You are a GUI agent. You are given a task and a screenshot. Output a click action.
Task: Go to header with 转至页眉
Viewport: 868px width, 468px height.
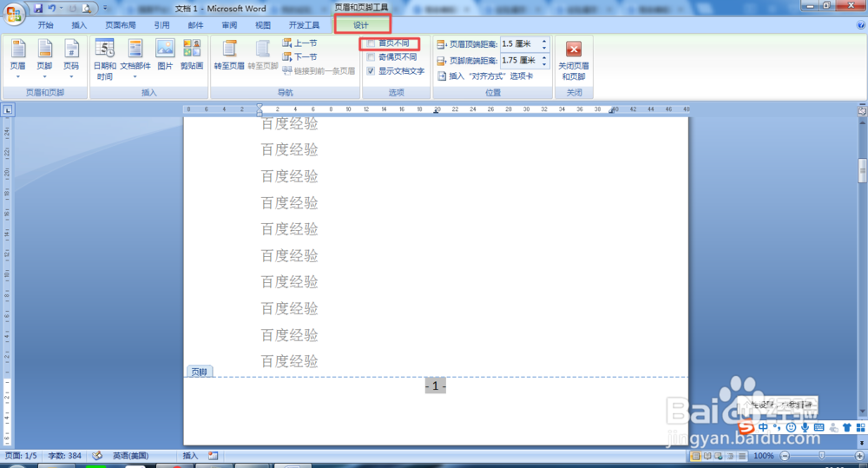(229, 55)
